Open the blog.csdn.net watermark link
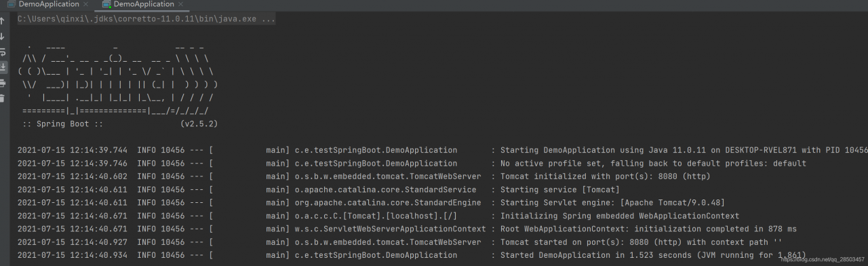The image size is (868, 266). coord(822,259)
